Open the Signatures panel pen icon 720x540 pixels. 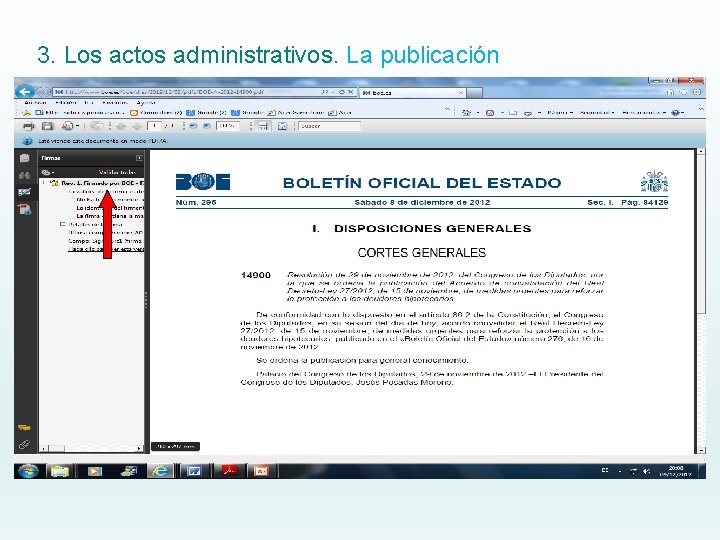(x=25, y=192)
